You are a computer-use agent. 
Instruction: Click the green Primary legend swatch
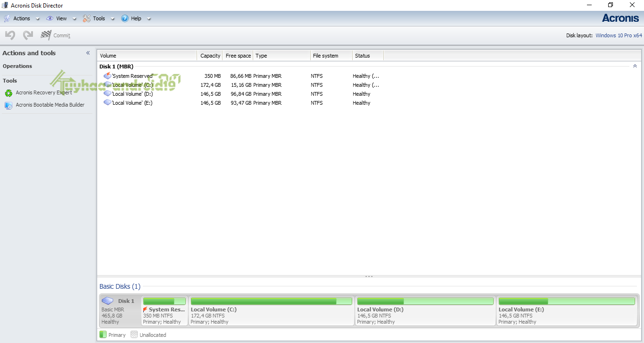(x=103, y=335)
